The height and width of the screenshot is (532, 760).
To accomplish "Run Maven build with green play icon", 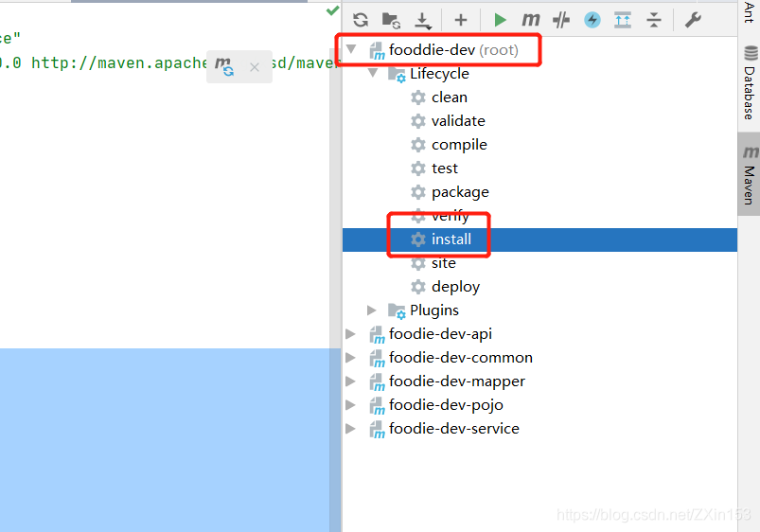I will pyautogui.click(x=500, y=20).
